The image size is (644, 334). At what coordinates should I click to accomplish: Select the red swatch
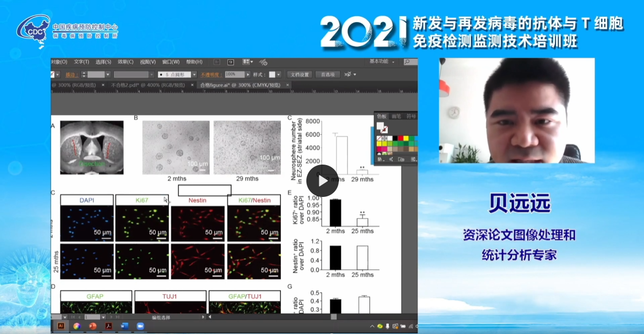(400, 138)
